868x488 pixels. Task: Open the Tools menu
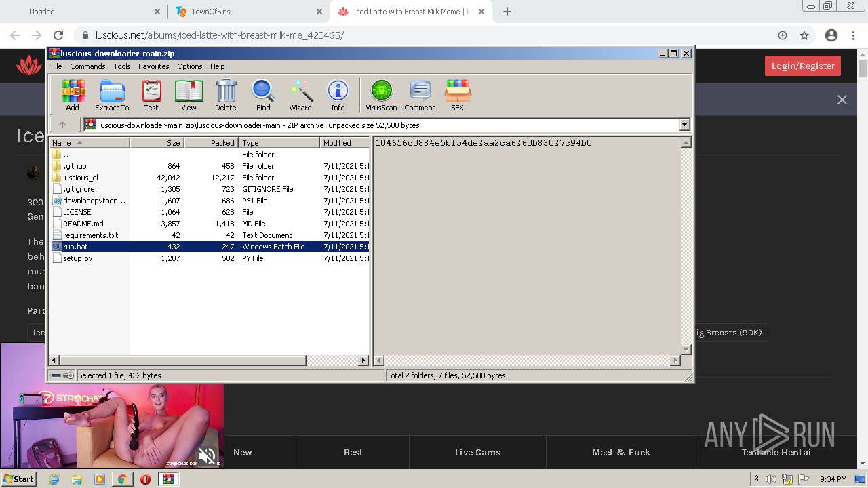pos(122,66)
